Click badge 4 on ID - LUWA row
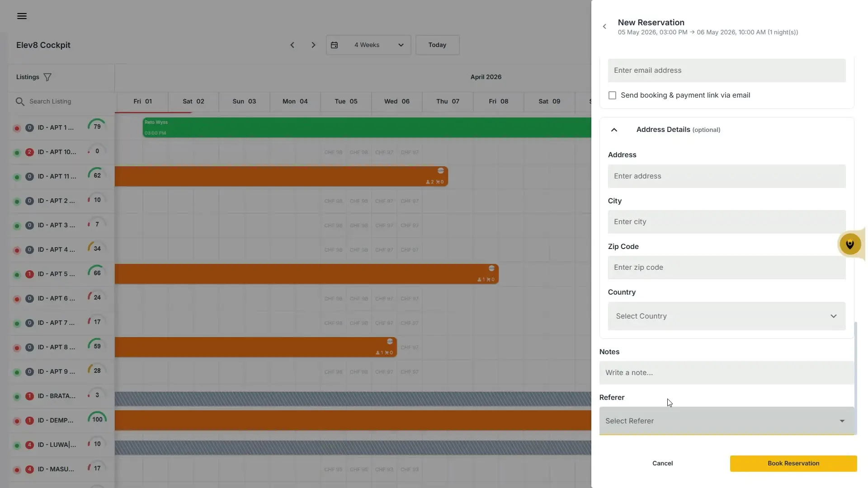The image size is (868, 488). 29,445
